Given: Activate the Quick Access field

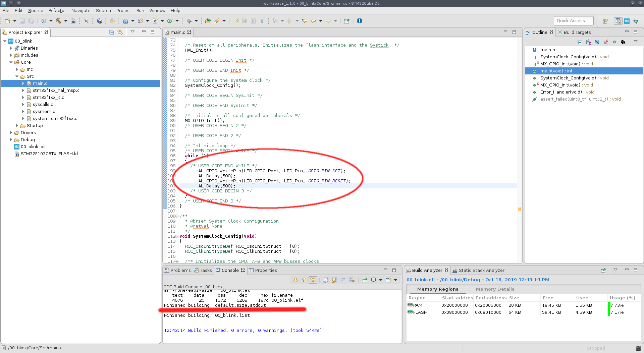Looking at the screenshot, I should (x=573, y=20).
